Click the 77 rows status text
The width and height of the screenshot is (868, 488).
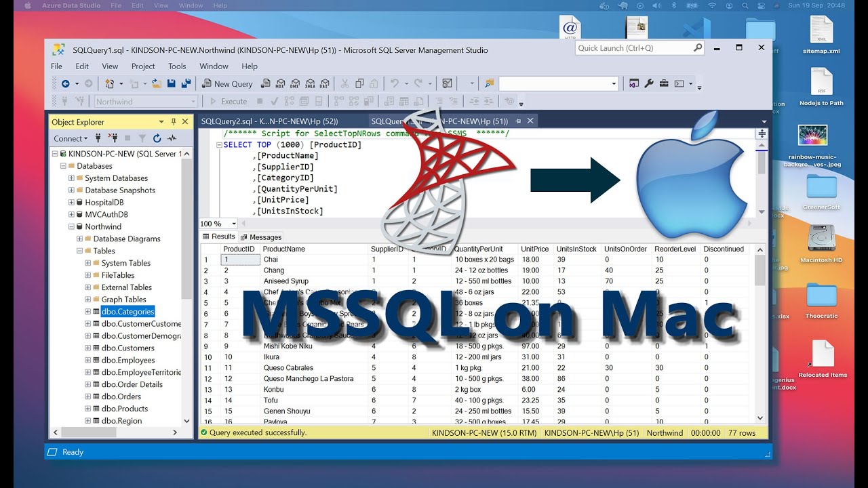point(742,432)
